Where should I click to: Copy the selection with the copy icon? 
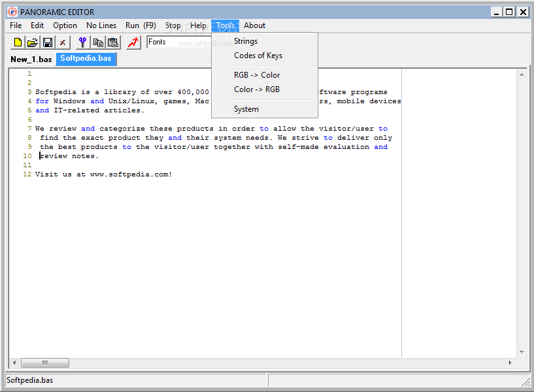[x=98, y=42]
